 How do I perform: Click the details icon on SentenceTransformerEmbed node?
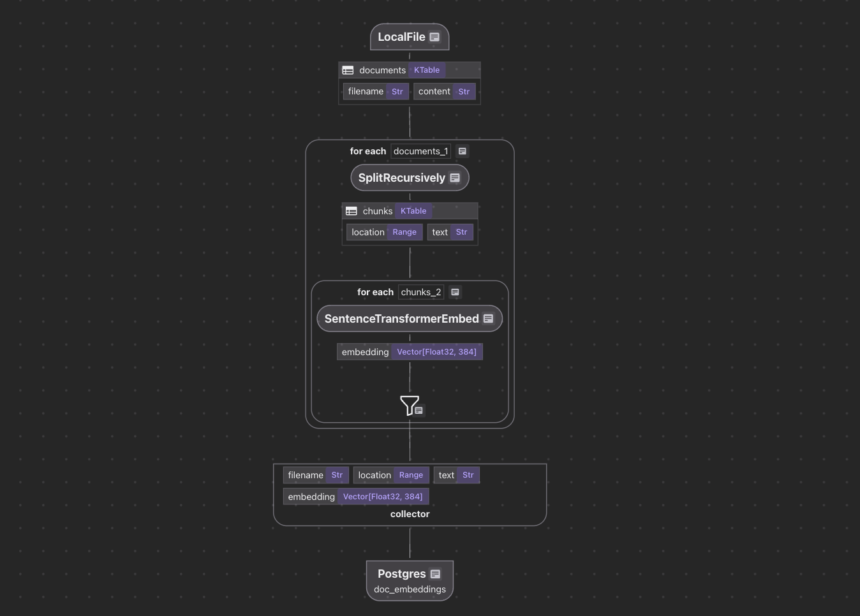pos(488,319)
